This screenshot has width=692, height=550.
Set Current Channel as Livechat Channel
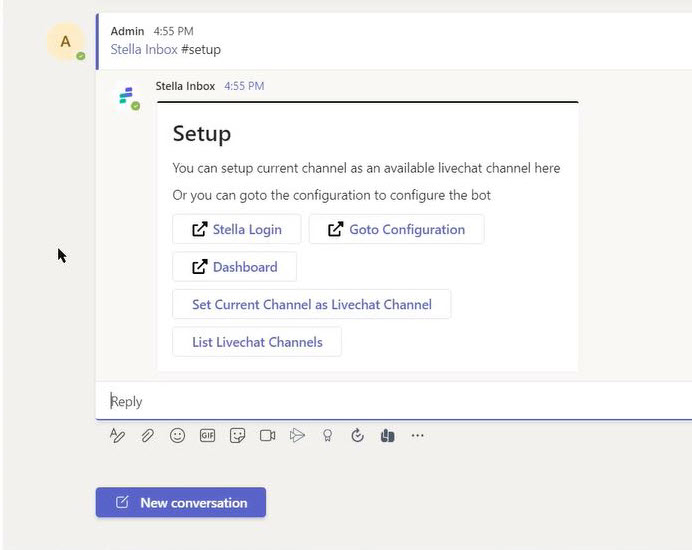[x=312, y=304]
